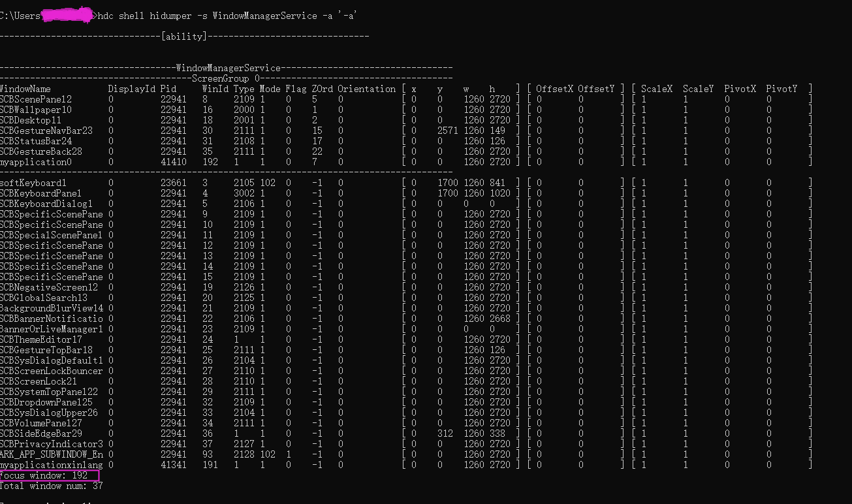Click the SCBScreenLock21 window name
852x504 pixels.
point(39,381)
